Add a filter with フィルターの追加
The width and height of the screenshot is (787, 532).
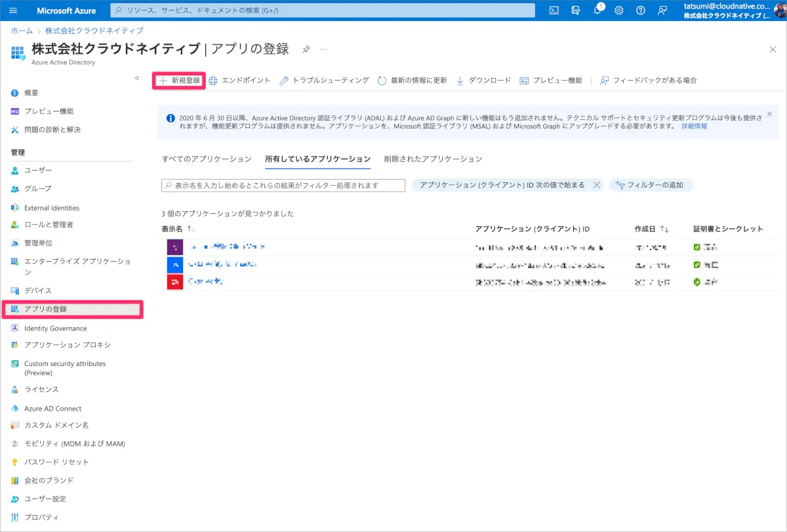click(x=651, y=186)
